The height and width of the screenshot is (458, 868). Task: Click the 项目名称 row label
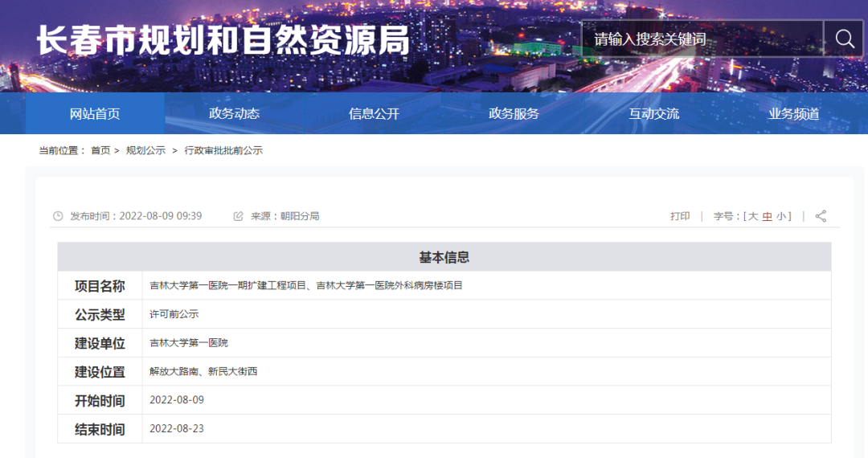pos(100,286)
